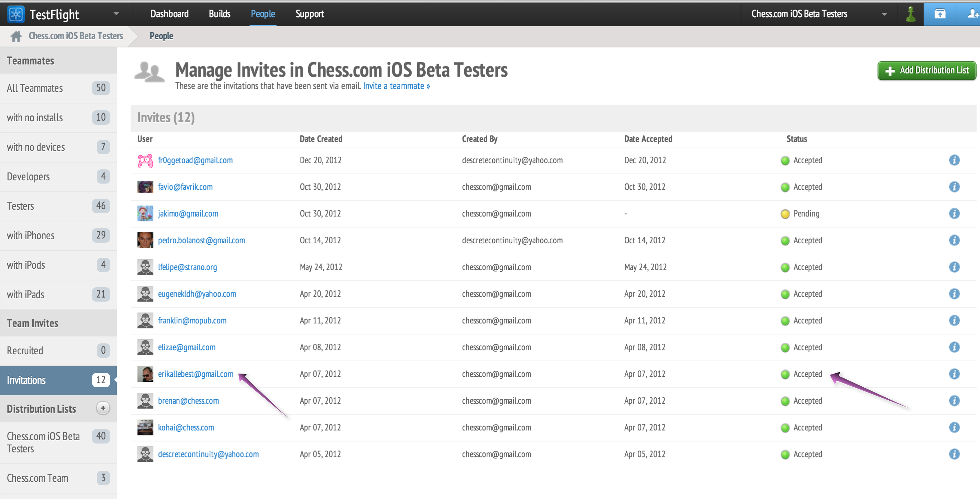The image size is (980, 499).
Task: Click info icon for jakimo@gmail.com row
Action: [x=954, y=213]
